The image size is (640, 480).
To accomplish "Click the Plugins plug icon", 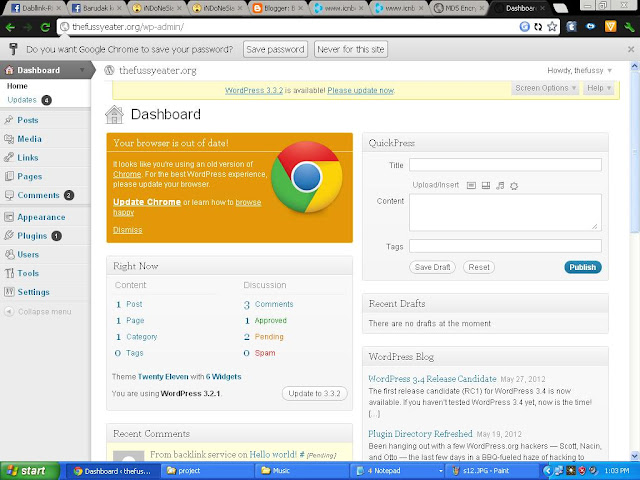I will tap(9, 235).
